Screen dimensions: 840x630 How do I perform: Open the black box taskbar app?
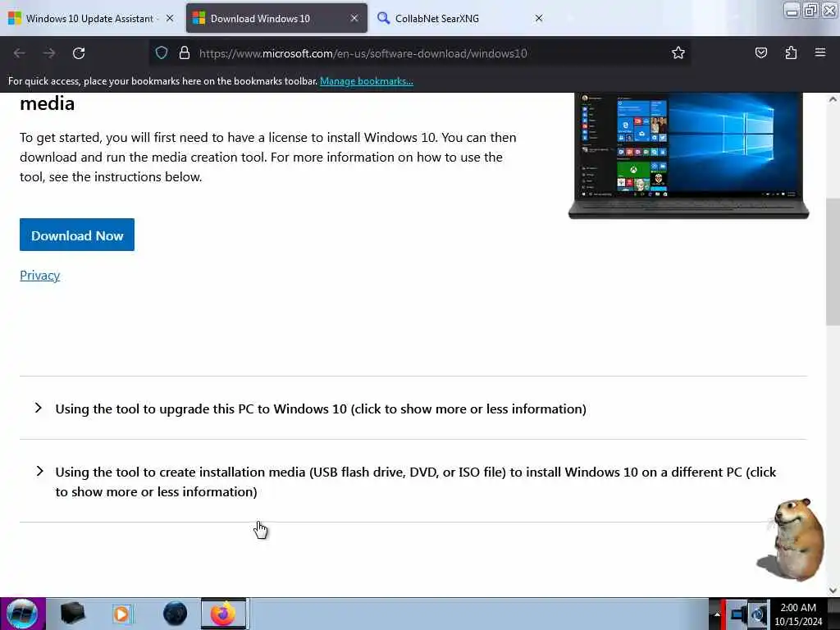(x=72, y=614)
